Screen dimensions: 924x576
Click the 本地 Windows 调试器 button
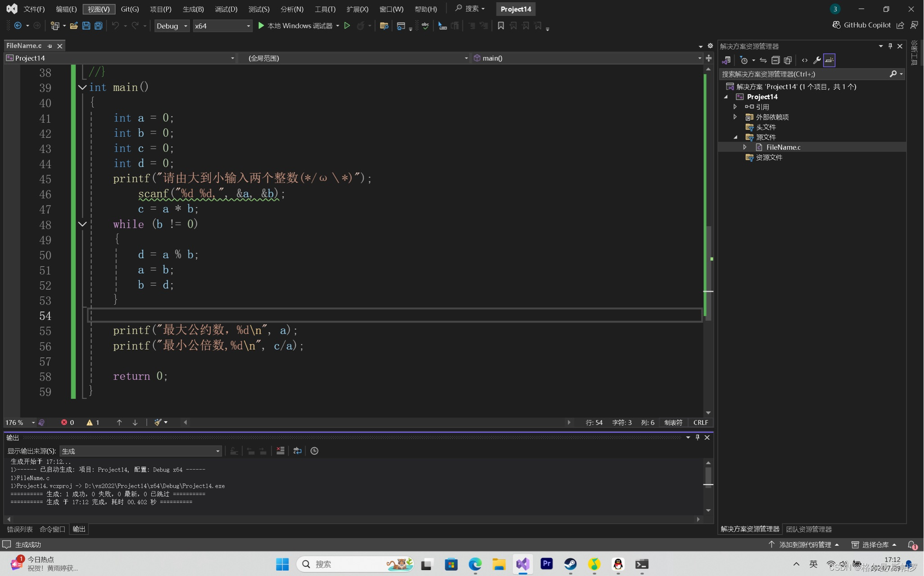point(300,26)
